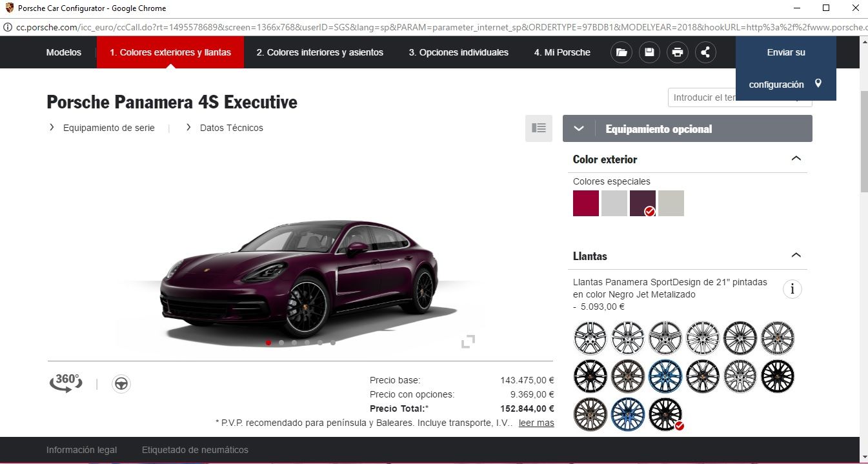Open Información legal in the footer
The height and width of the screenshot is (464, 868).
[81, 450]
